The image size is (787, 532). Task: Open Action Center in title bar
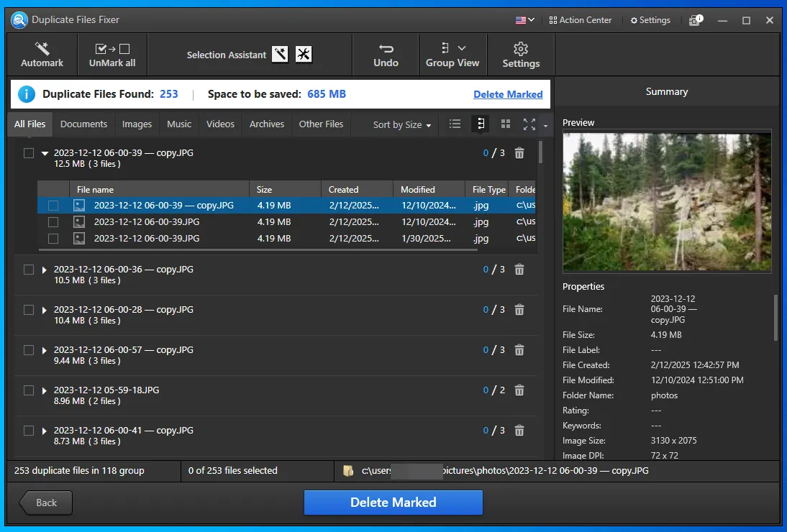click(x=581, y=20)
